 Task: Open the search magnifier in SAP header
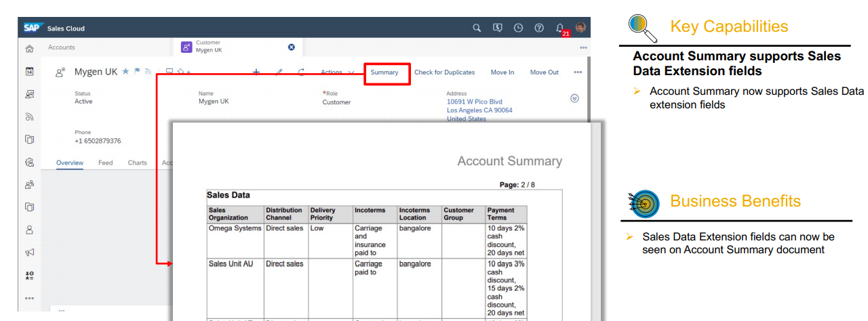[x=477, y=28]
